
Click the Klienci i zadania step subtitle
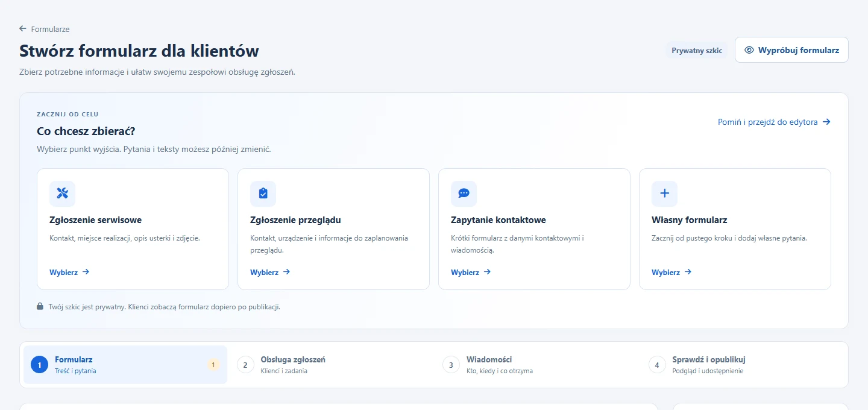click(284, 371)
